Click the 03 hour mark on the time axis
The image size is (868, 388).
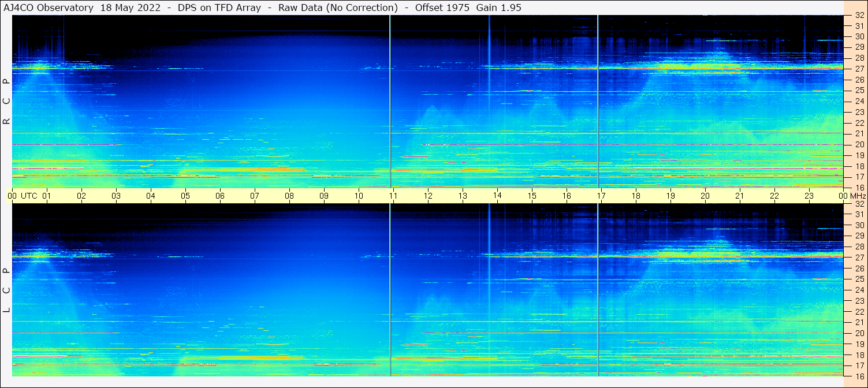pyautogui.click(x=116, y=196)
